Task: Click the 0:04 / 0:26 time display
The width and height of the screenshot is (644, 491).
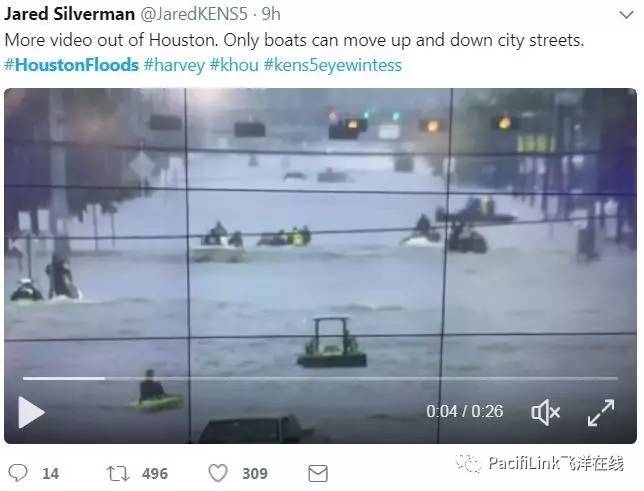Action: pyautogui.click(x=465, y=411)
